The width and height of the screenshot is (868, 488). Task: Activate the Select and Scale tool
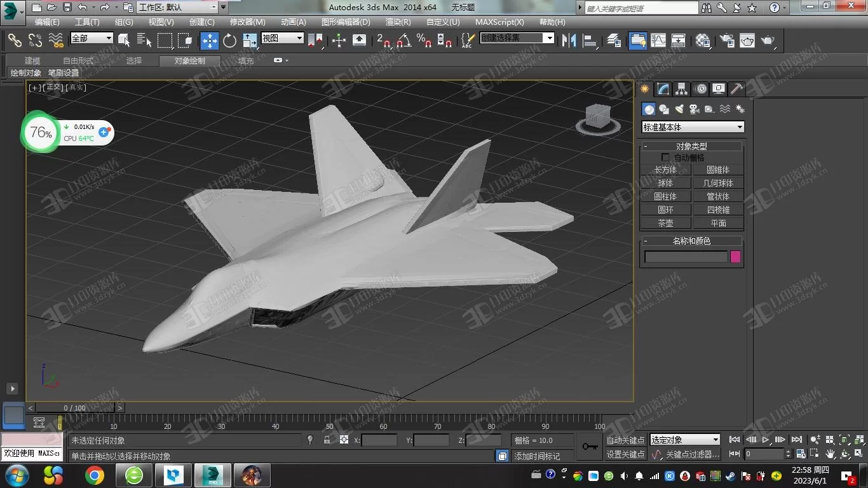[x=250, y=41]
